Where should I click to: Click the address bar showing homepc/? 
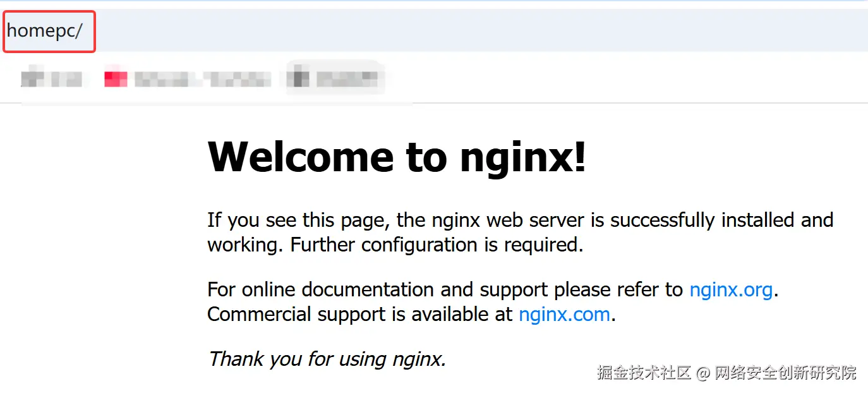[434, 30]
